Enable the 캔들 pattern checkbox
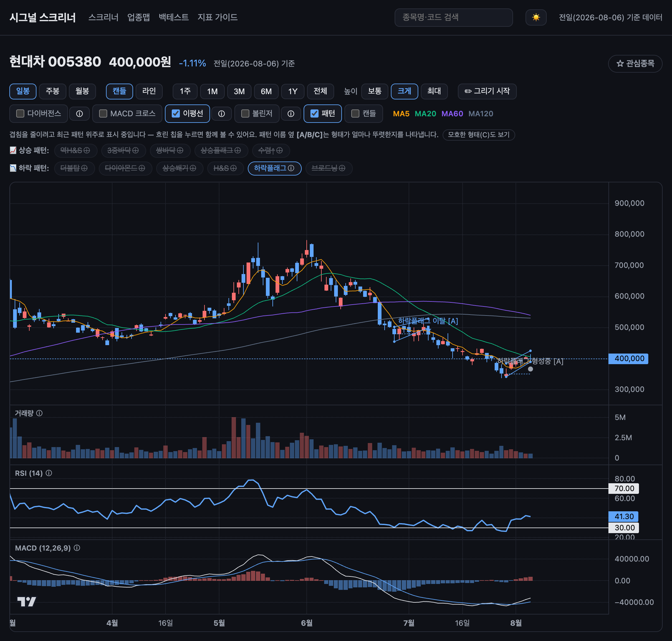672x641 pixels. click(355, 113)
